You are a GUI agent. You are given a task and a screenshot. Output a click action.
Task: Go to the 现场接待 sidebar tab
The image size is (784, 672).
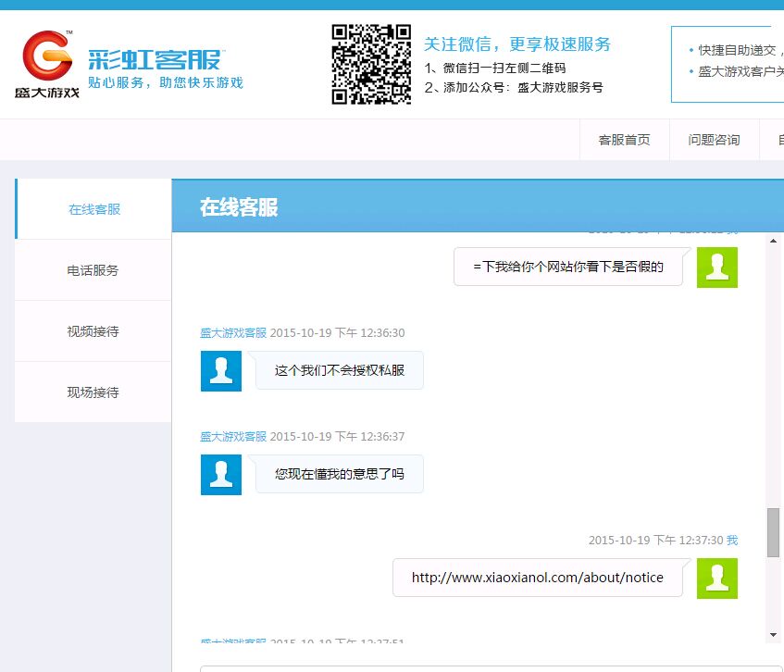tap(93, 392)
